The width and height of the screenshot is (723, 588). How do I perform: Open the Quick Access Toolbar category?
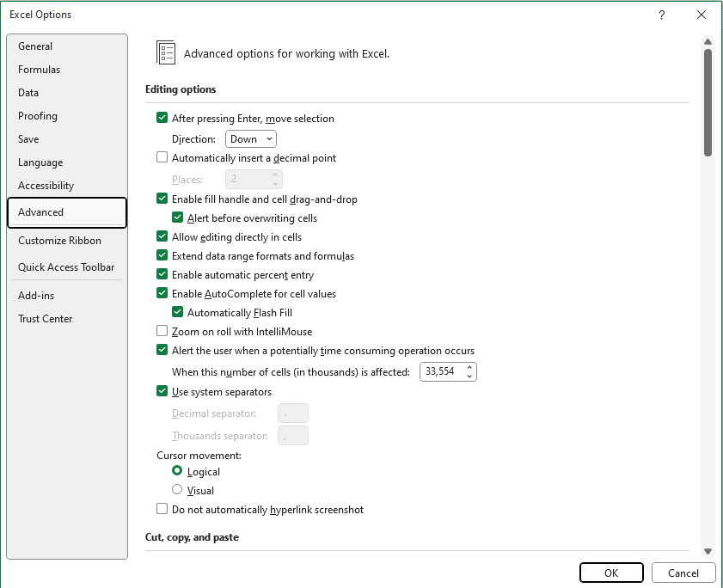click(x=67, y=267)
